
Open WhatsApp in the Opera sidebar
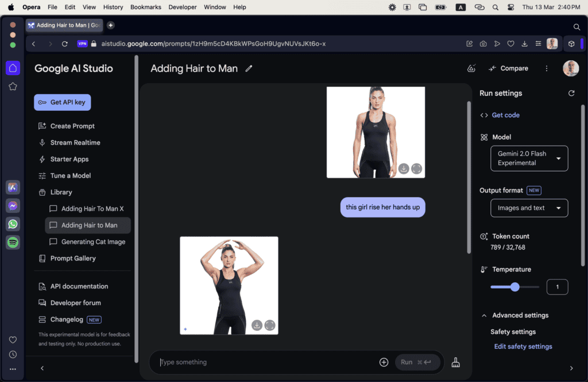click(13, 224)
